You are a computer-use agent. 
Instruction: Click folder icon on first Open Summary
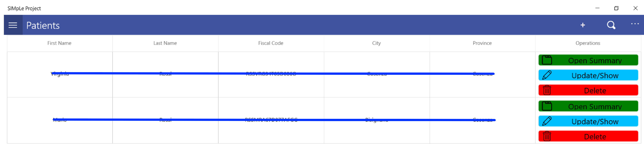click(547, 60)
